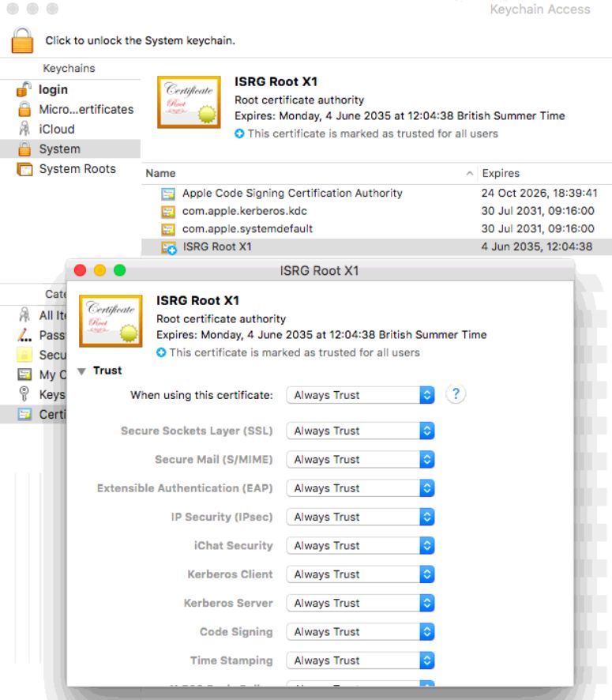Open the 'When using this certificate' dropdown
This screenshot has width=612, height=700.
click(360, 395)
